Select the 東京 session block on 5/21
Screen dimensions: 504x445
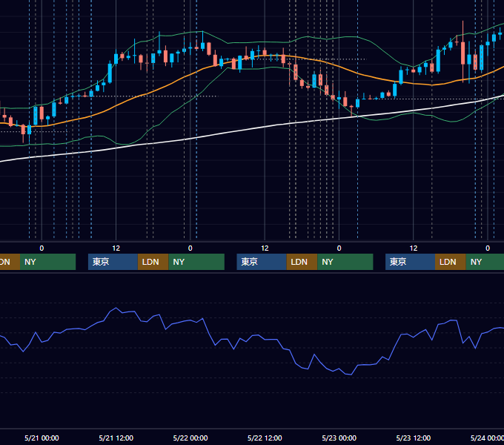pos(113,262)
